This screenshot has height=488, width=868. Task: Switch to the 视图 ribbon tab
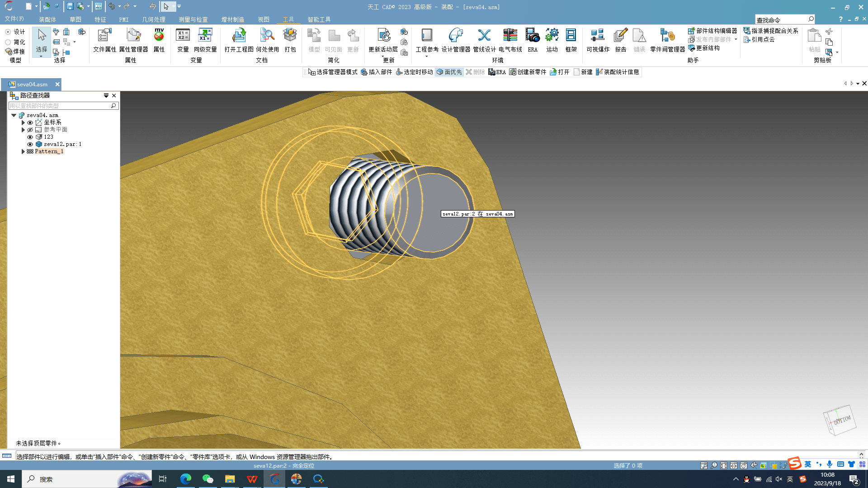264,19
